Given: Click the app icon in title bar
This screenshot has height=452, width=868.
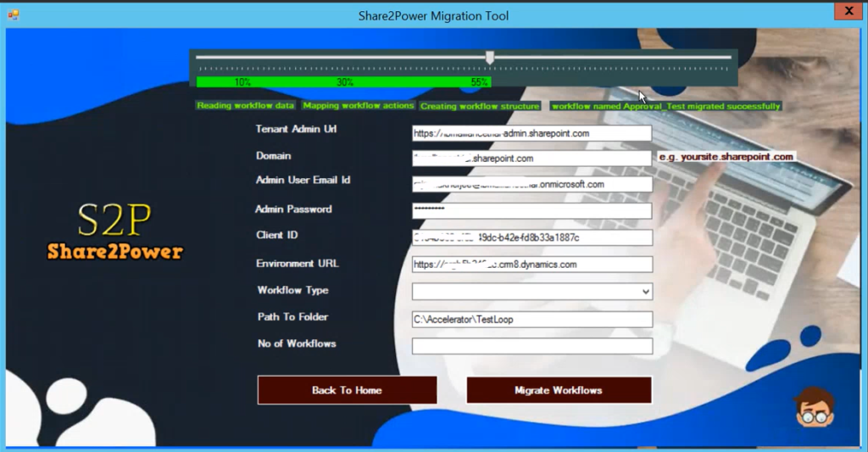Looking at the screenshot, I should pyautogui.click(x=13, y=15).
